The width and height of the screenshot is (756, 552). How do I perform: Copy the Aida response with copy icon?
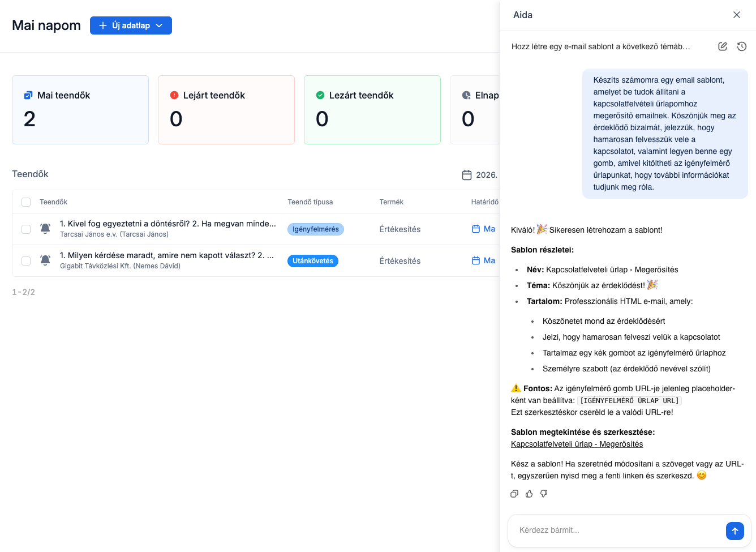click(514, 494)
